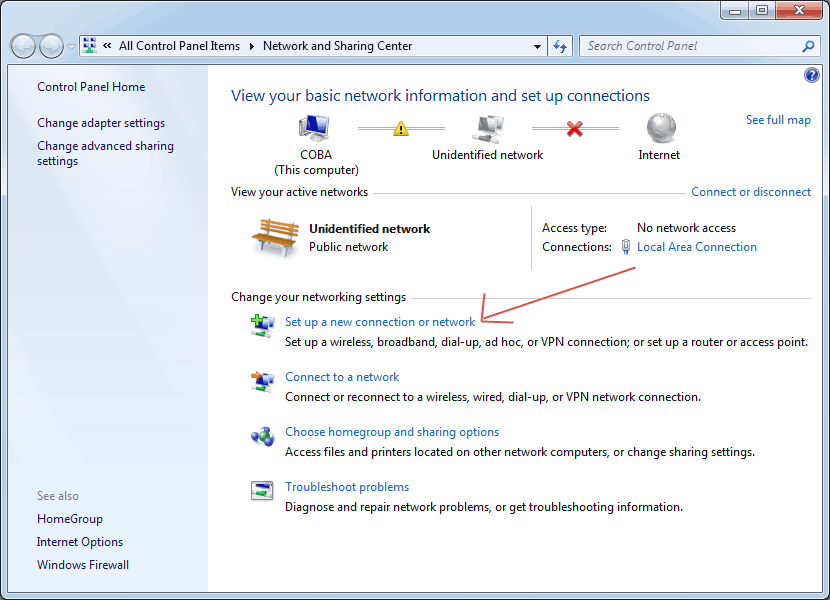830x600 pixels.
Task: Click the Refresh button in address bar
Action: pos(560,47)
